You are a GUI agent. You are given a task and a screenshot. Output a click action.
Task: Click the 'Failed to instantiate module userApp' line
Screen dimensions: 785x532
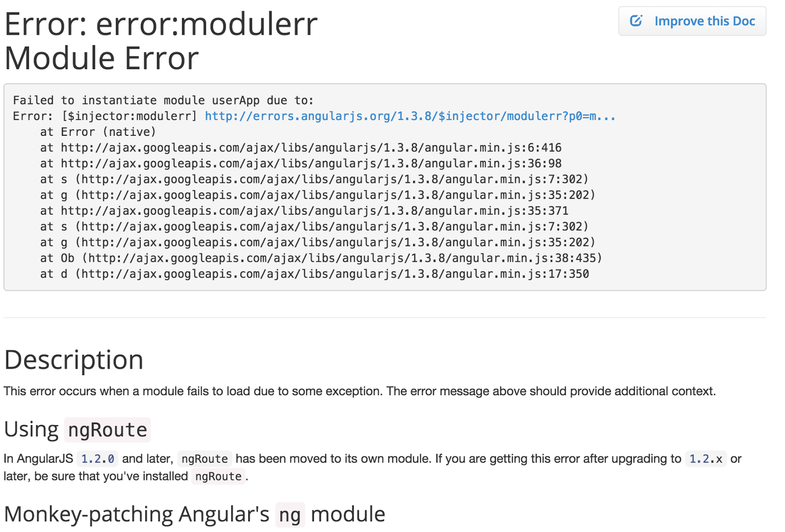tap(163, 101)
